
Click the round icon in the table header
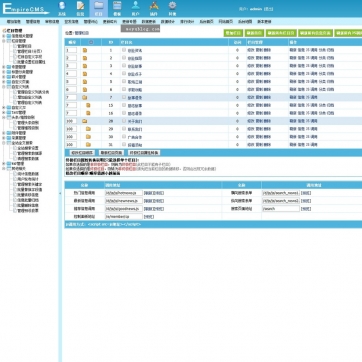click(x=91, y=42)
